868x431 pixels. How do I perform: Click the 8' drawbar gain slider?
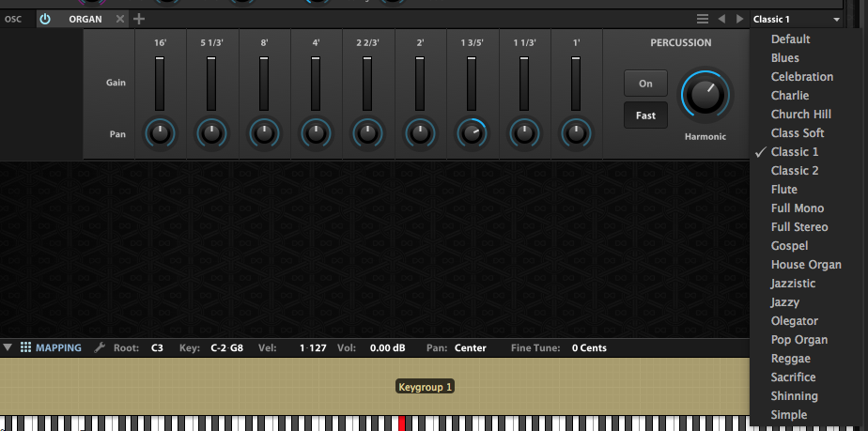(x=263, y=85)
